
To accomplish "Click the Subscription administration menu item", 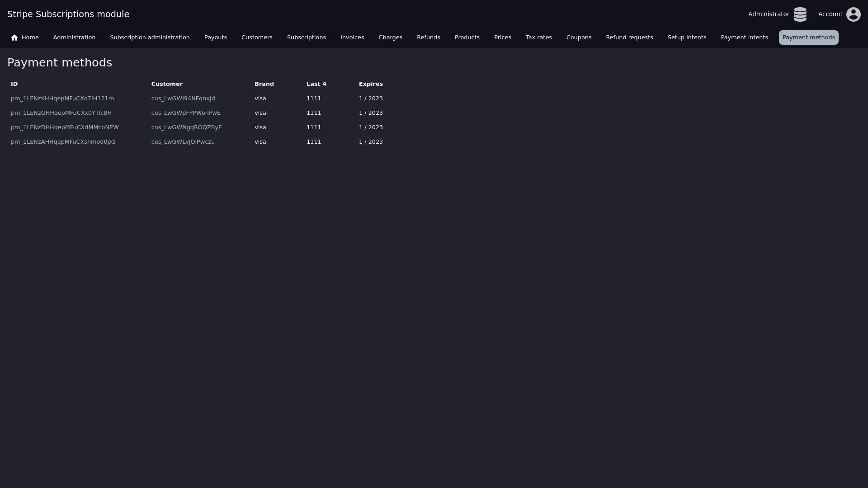I will click(150, 38).
